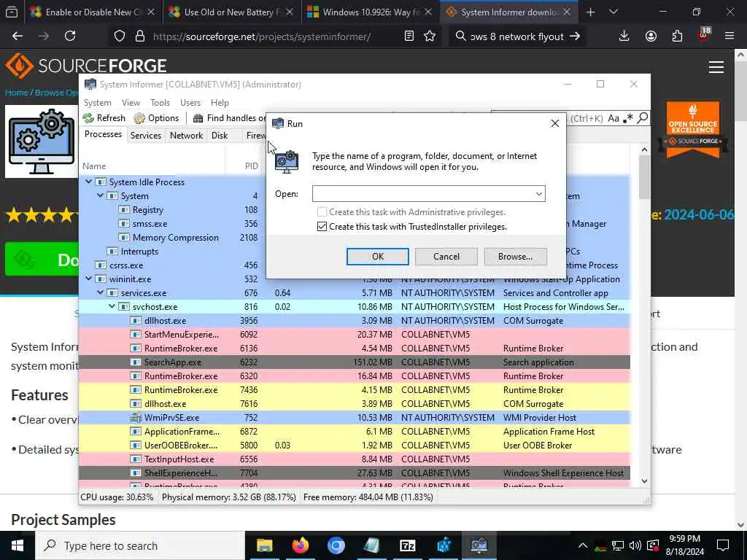Image resolution: width=747 pixels, height=560 pixels.
Task: Show hidden tray icons chevron
Action: (x=583, y=545)
